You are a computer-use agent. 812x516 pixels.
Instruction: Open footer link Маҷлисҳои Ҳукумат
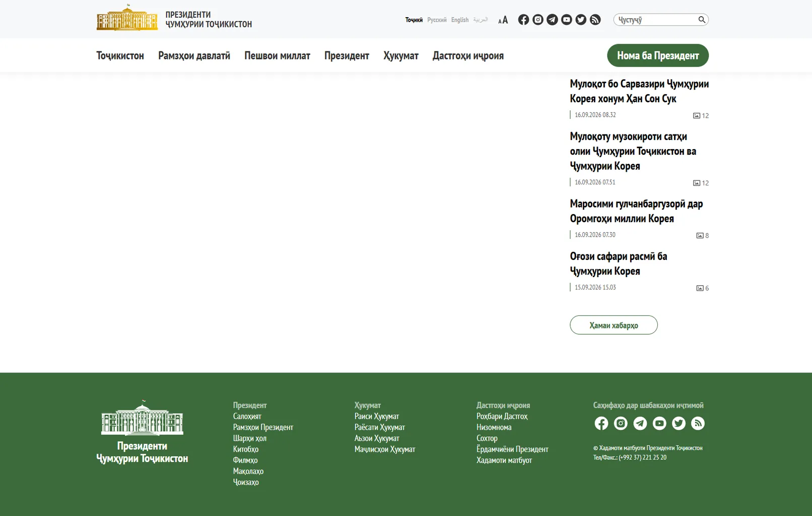385,449
